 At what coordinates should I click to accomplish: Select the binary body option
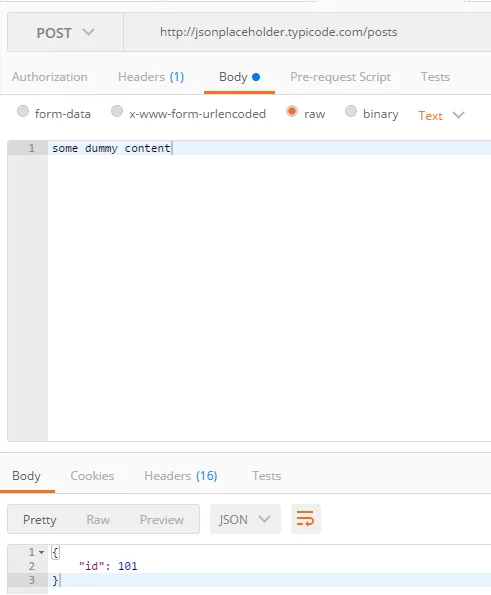pyautogui.click(x=351, y=112)
